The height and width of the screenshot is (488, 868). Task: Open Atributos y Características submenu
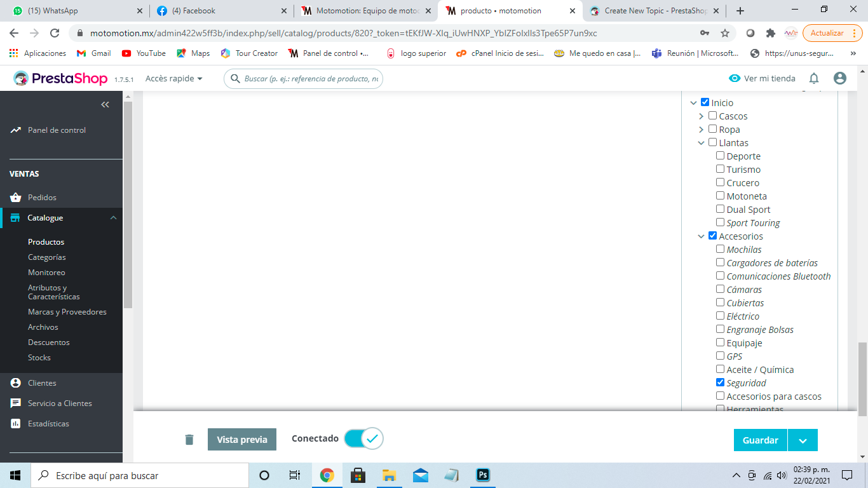[54, 292]
